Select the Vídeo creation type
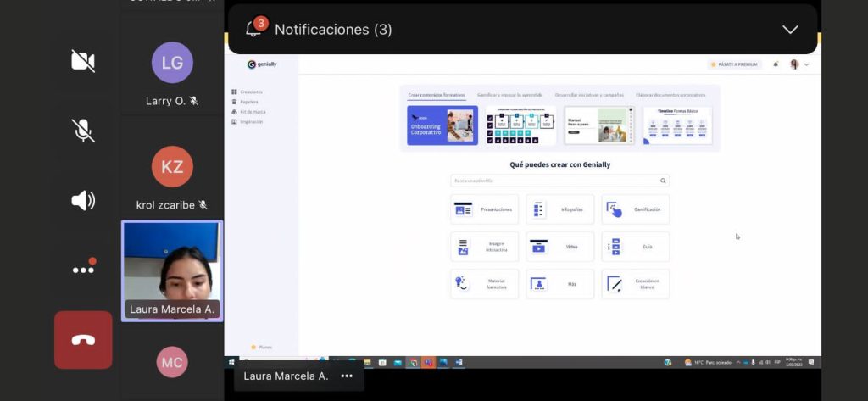This screenshot has height=401, width=868. (559, 247)
